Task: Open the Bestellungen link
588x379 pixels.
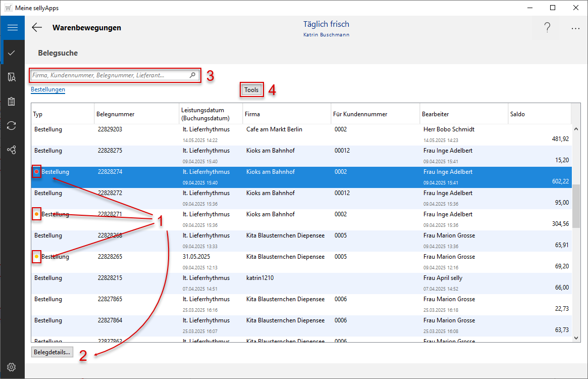Action: coord(48,90)
